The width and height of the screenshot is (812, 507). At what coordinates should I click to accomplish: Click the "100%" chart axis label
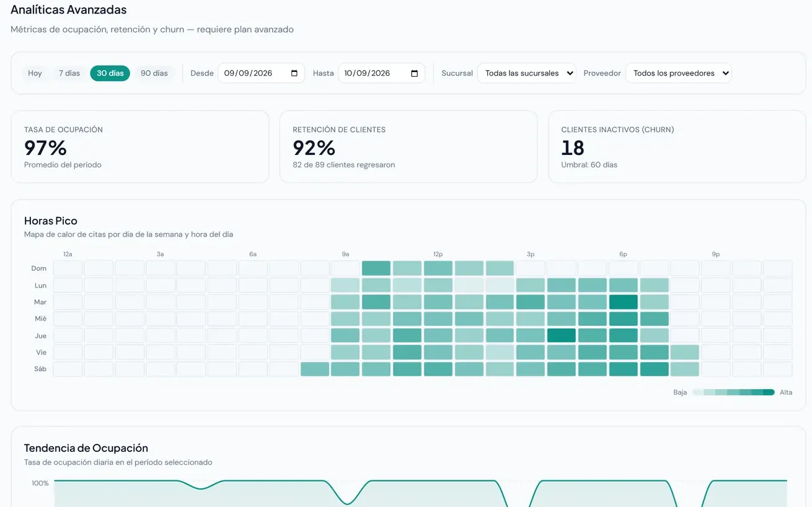[x=40, y=483]
